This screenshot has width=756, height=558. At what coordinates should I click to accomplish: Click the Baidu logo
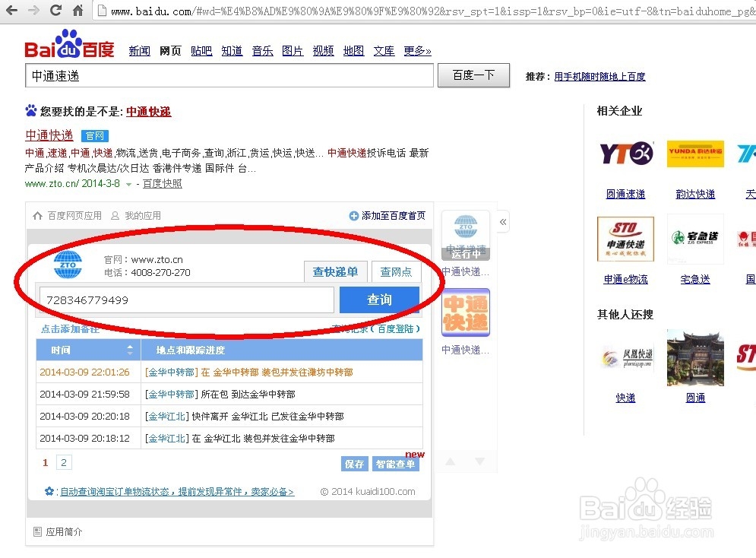69,44
